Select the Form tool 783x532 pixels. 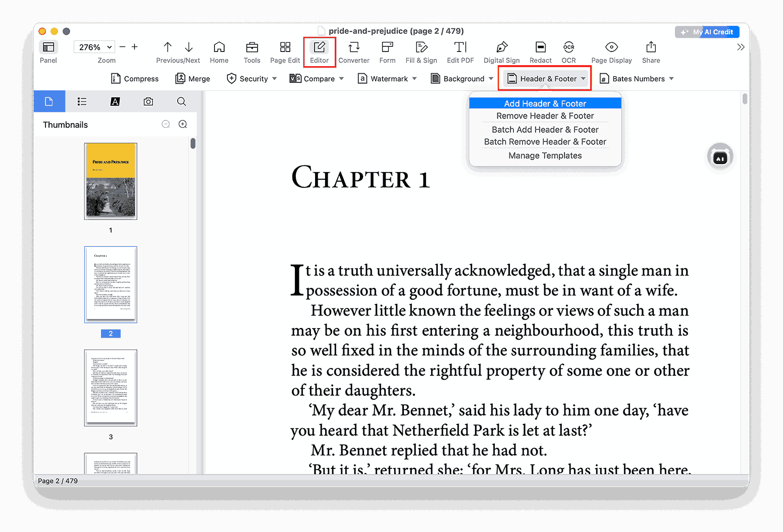point(387,47)
